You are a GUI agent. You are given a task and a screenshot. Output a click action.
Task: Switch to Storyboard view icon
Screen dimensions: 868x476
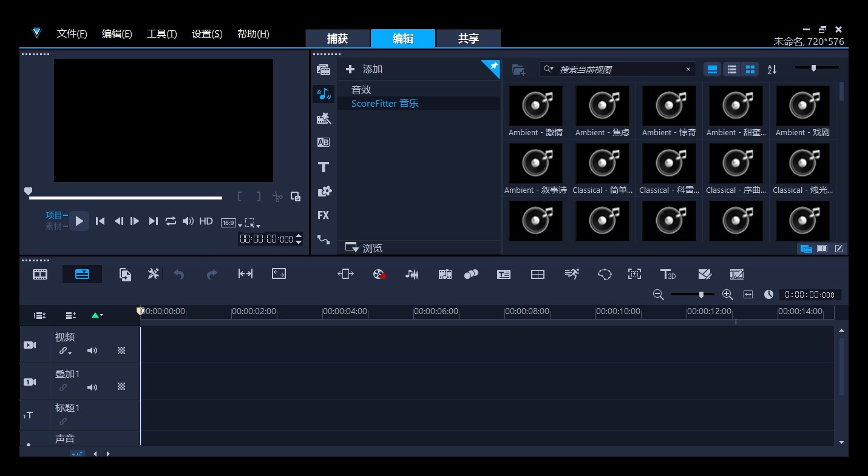coord(40,274)
